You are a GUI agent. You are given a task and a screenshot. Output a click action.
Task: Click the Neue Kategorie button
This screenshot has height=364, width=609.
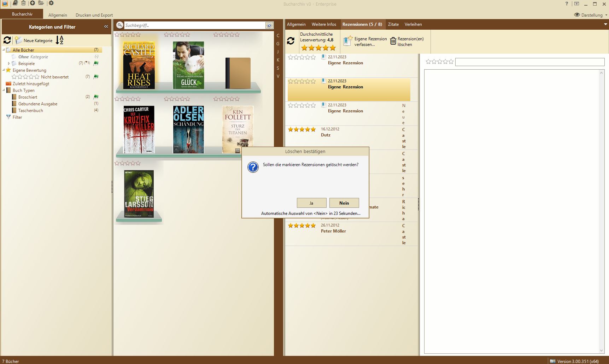point(34,40)
